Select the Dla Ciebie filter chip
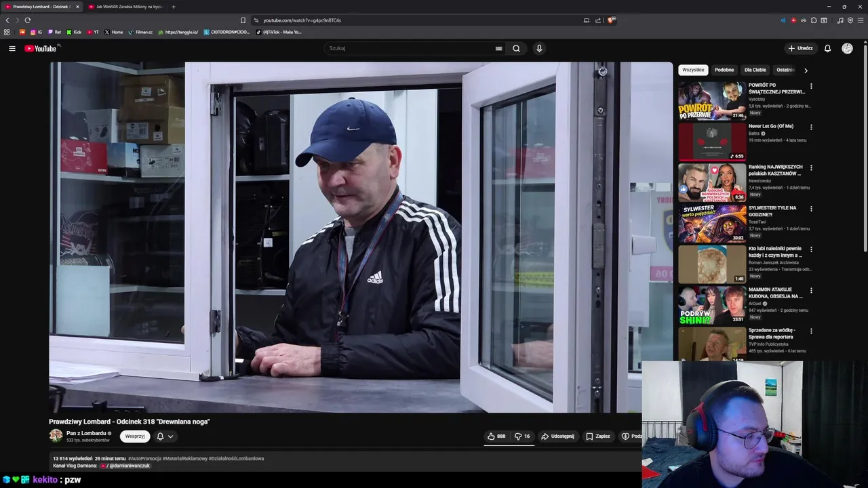Image resolution: width=868 pixels, height=488 pixels. point(755,70)
